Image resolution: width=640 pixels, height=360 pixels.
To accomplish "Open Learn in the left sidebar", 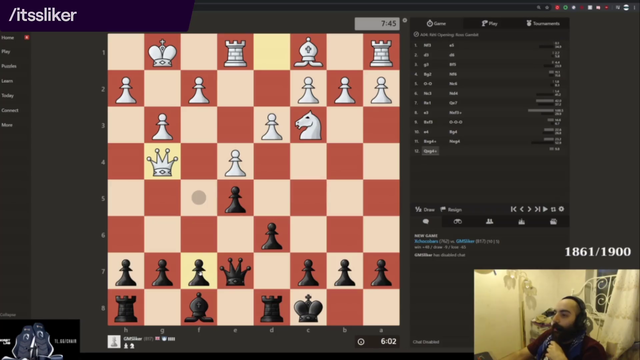I will 7,81.
